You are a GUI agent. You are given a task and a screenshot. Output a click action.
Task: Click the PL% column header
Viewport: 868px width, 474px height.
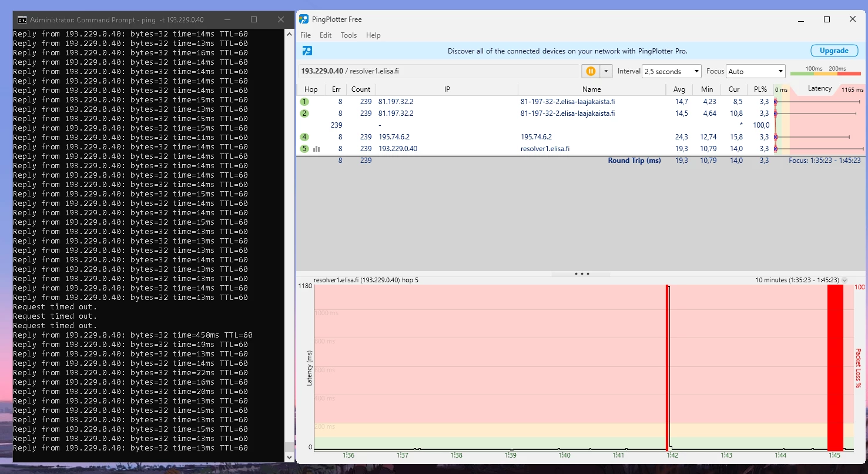760,89
